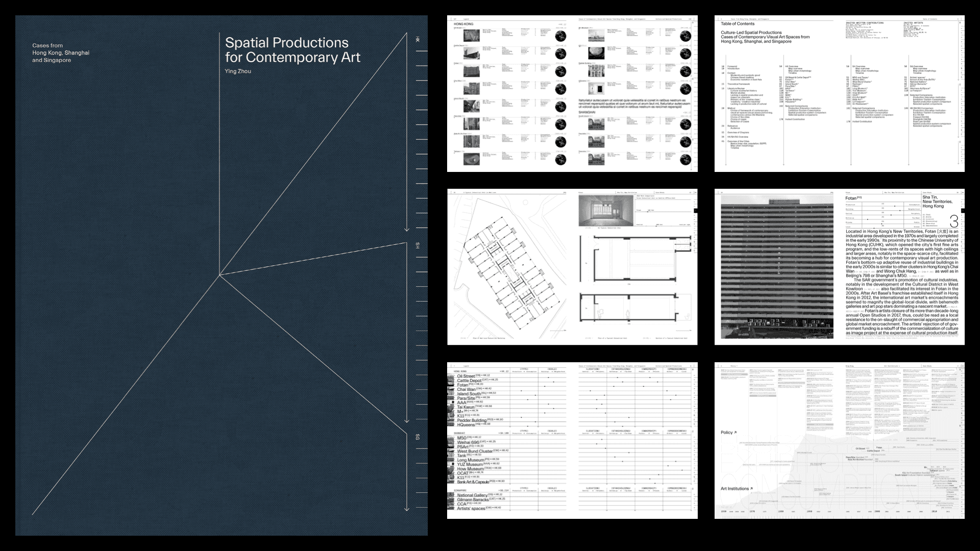Image resolution: width=980 pixels, height=551 pixels.
Task: Click the Oil Street row in index chart
Action: click(466, 376)
